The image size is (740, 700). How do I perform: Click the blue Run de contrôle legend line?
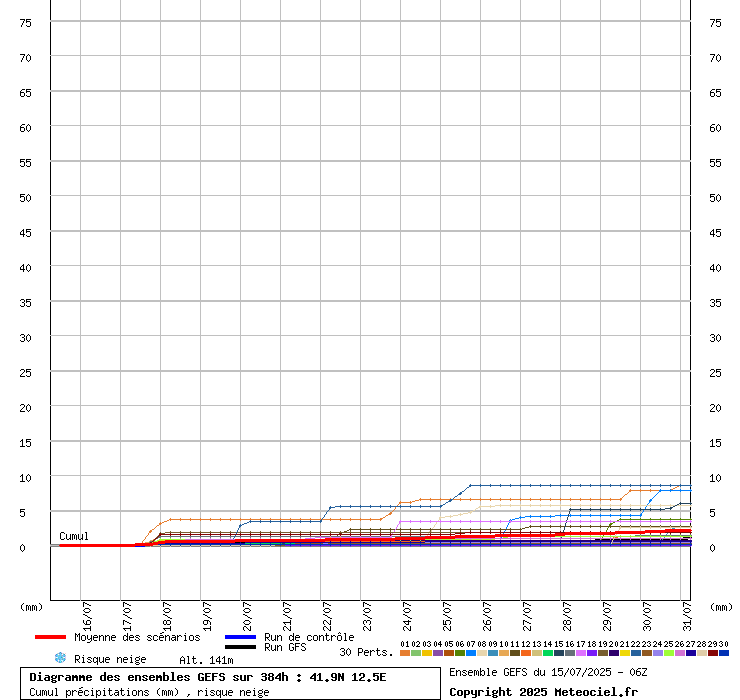click(240, 637)
